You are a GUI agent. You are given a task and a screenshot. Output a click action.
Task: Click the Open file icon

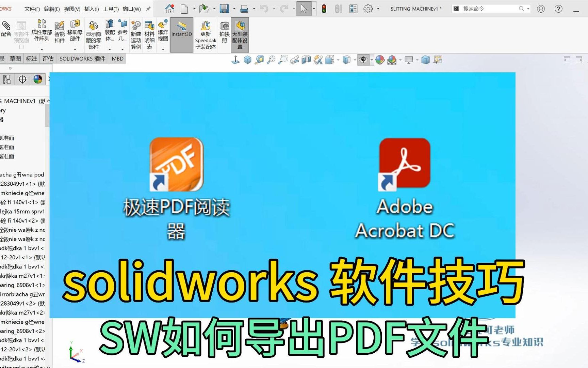click(x=204, y=9)
